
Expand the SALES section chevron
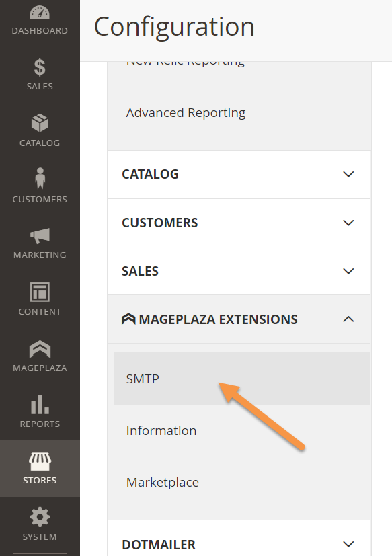point(348,271)
